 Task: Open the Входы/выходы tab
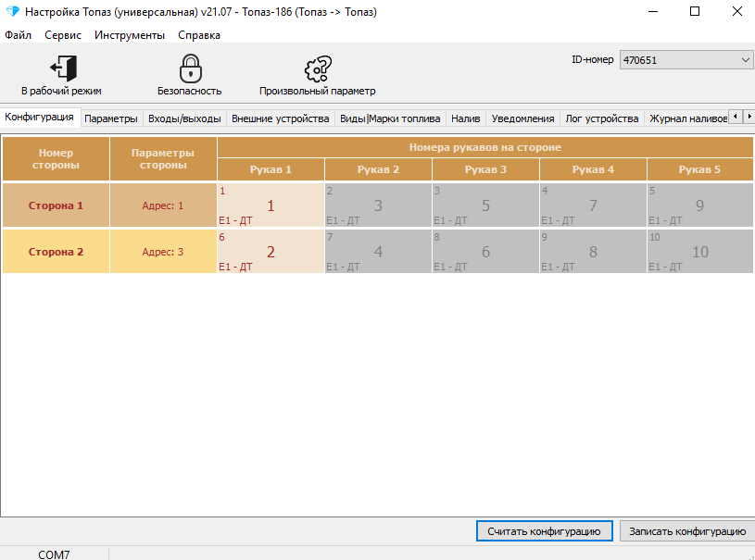[x=184, y=118]
